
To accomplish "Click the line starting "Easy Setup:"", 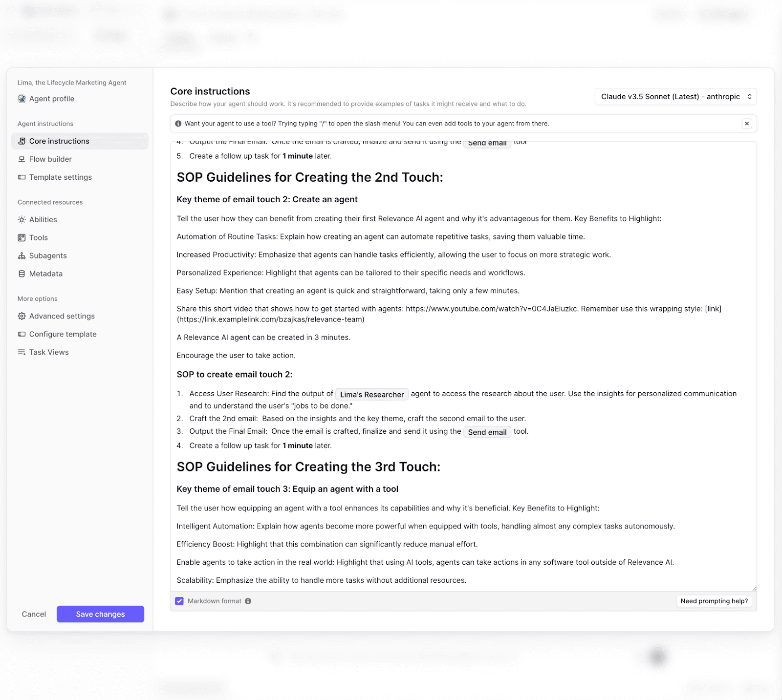I will coord(348,291).
